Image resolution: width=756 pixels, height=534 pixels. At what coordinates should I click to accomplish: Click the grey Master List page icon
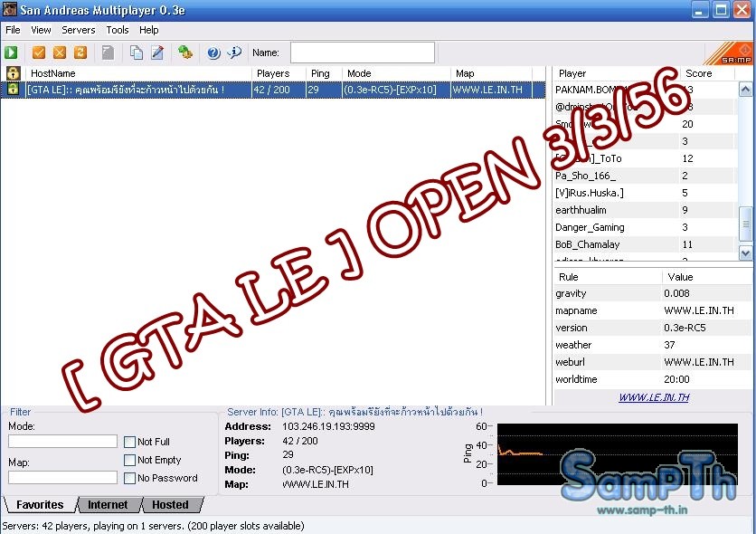point(108,52)
